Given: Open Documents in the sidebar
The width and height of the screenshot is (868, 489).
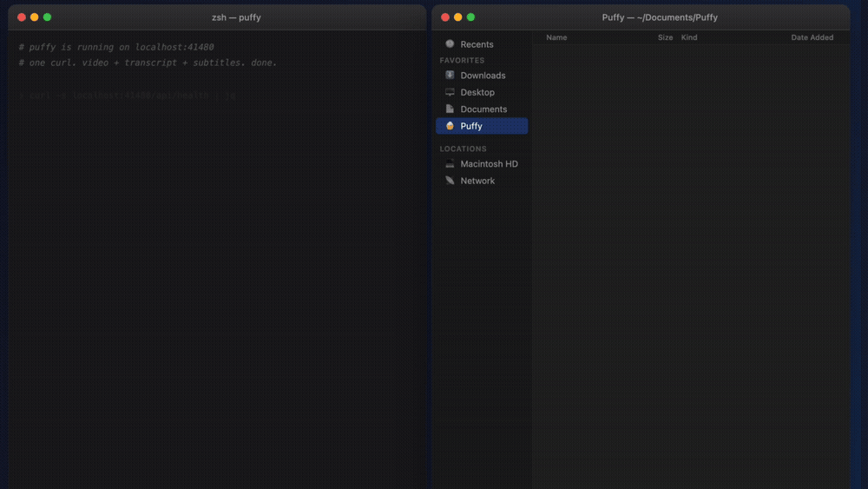Looking at the screenshot, I should 482,109.
